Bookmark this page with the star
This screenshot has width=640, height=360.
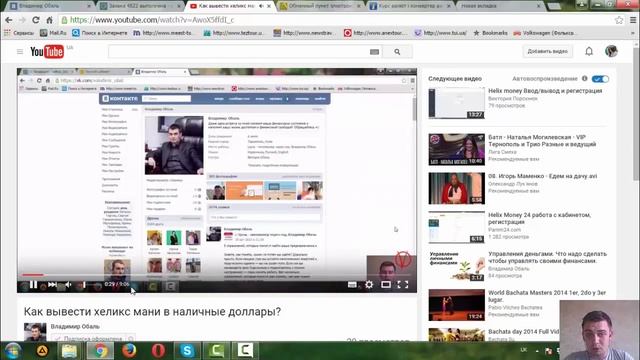pyautogui.click(x=619, y=20)
